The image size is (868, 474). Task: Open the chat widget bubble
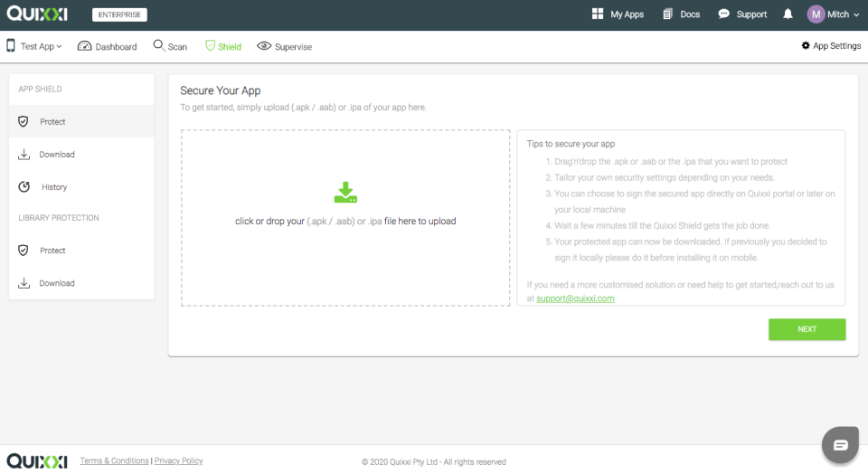[840, 444]
